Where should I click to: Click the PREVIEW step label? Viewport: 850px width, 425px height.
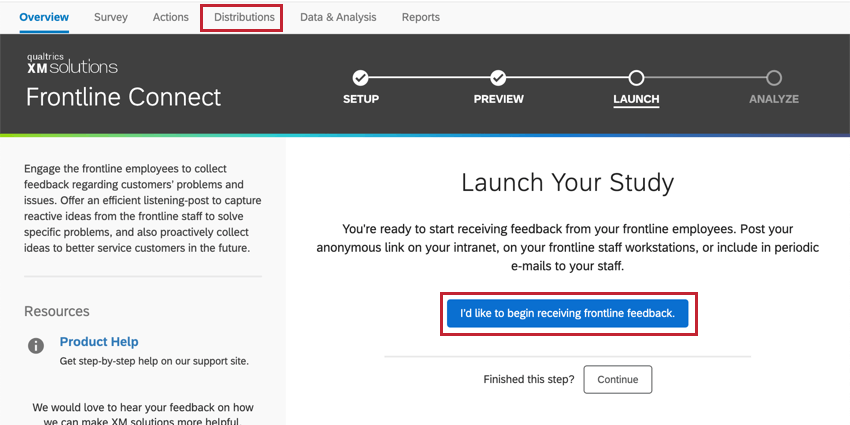pyautogui.click(x=499, y=99)
